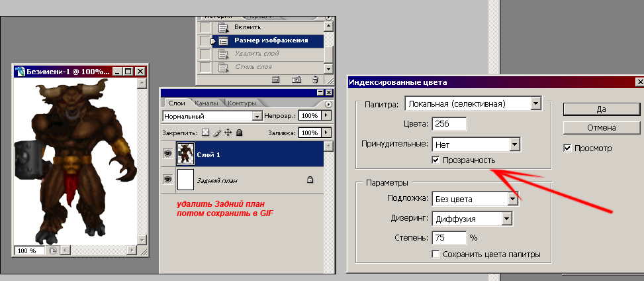Click the Цвета field showing 256
This screenshot has width=644, height=281.
click(x=449, y=124)
